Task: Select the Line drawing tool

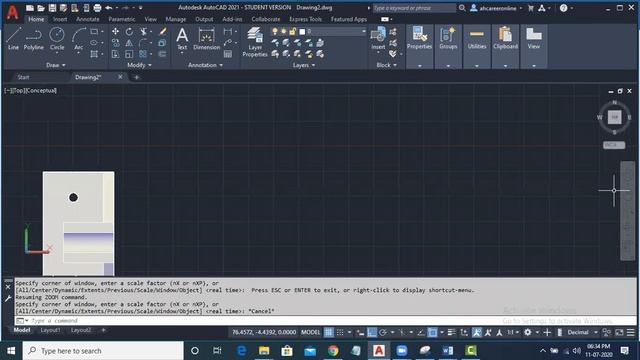Action: click(13, 39)
